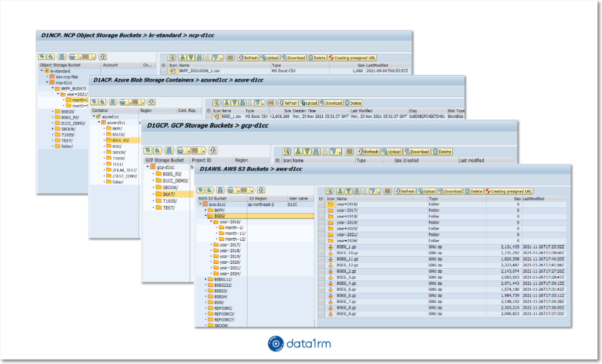Click Refresh button in NCP window

pyautogui.click(x=248, y=58)
